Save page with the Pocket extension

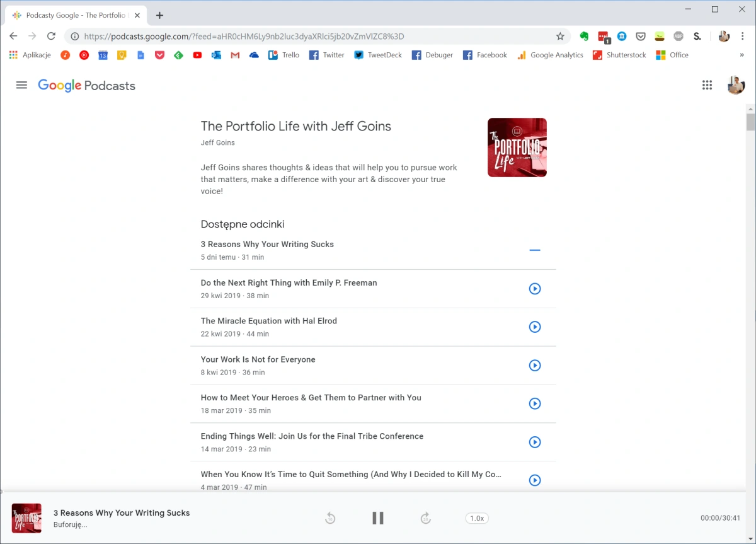point(641,37)
